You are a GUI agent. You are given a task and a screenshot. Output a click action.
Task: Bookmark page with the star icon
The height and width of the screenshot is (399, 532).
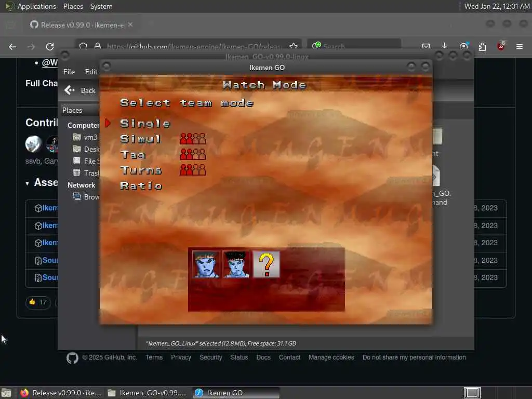pyautogui.click(x=294, y=46)
